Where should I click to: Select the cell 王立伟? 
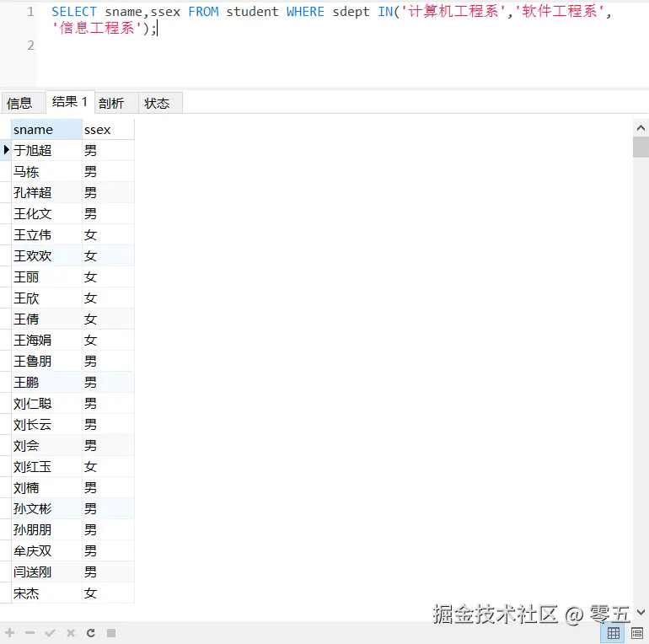pos(46,234)
